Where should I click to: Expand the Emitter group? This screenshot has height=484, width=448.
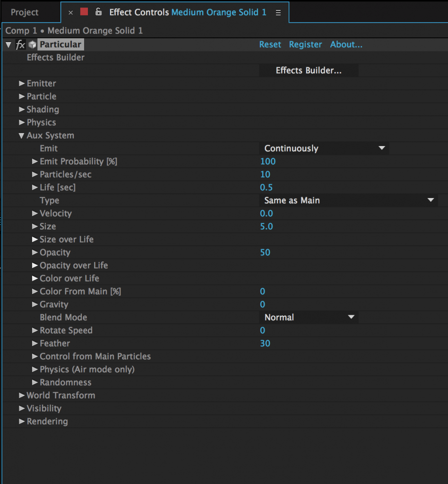(x=22, y=83)
